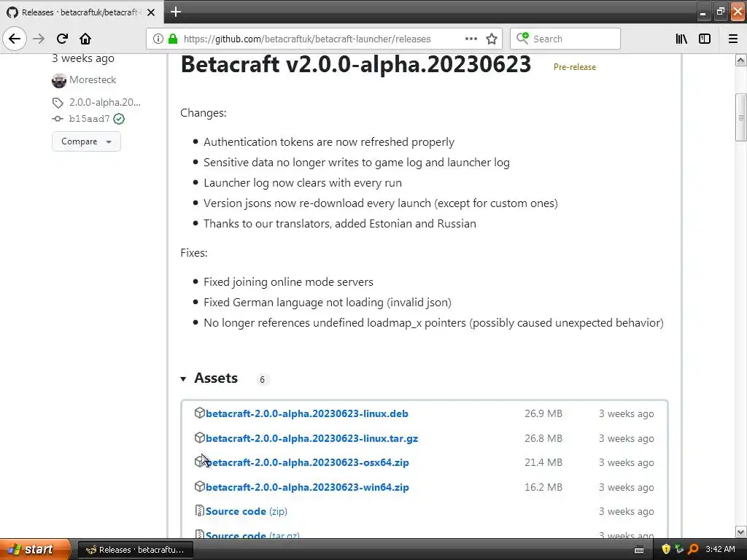
Task: Collapse the Assets section
Action: click(x=183, y=379)
